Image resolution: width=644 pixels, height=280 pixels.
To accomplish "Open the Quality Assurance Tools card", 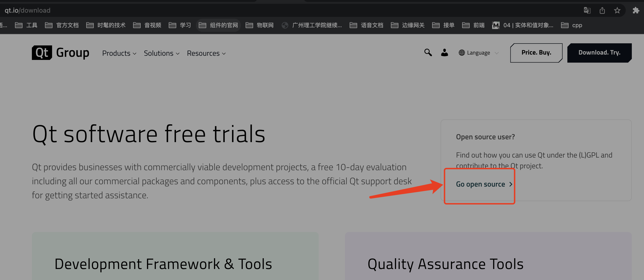I will [488, 256].
